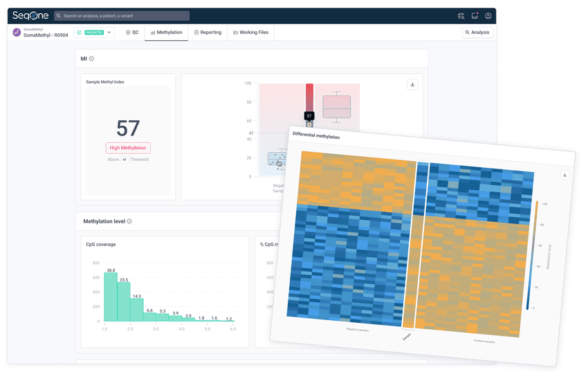Open the Reporting tab
This screenshot has height=372, width=588.
click(208, 32)
